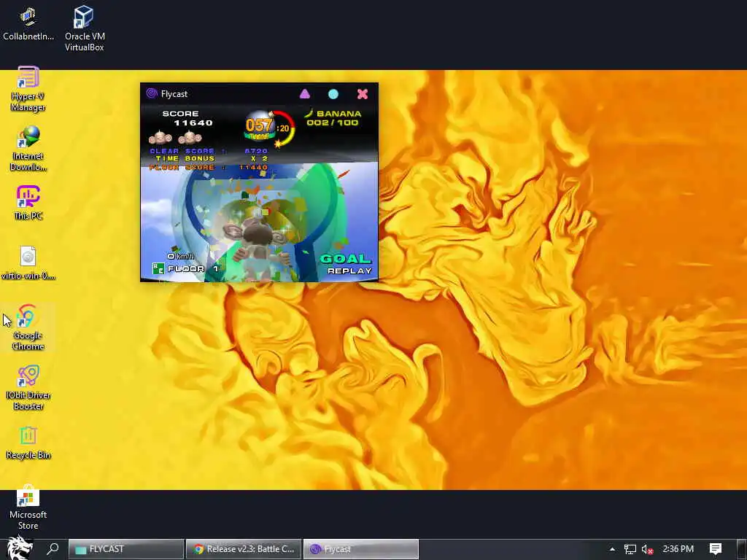The width and height of the screenshot is (747, 560).
Task: Open Oracle VM VirtualBox desktop icon
Action: tap(85, 28)
